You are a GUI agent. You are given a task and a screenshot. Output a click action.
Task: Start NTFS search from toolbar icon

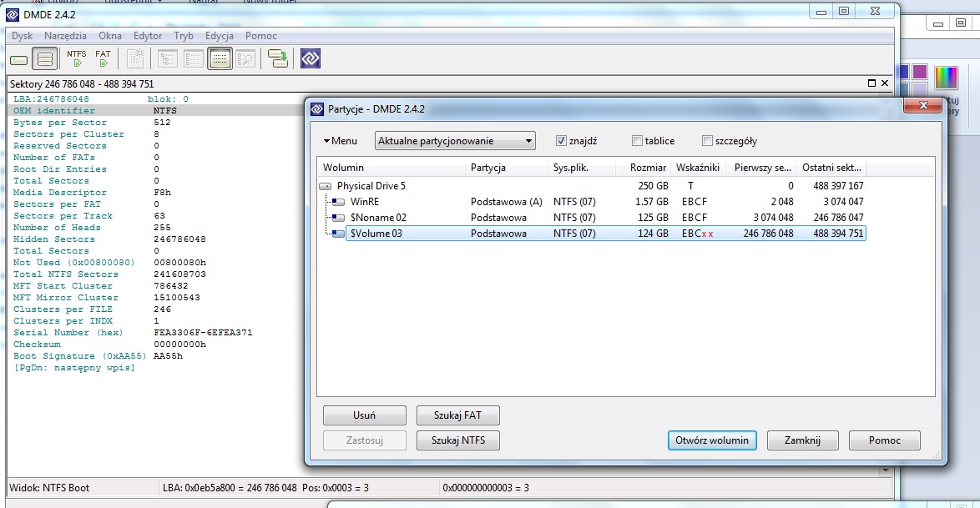(x=77, y=58)
